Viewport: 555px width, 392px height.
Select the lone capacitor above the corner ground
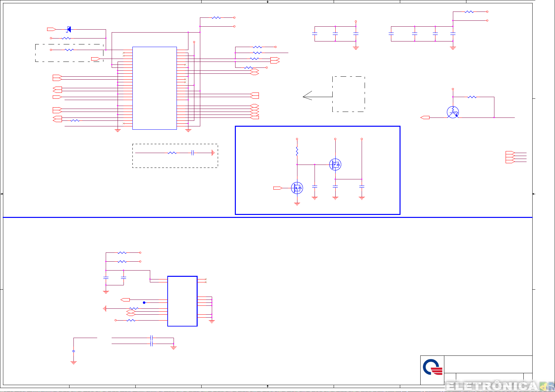pos(73,351)
